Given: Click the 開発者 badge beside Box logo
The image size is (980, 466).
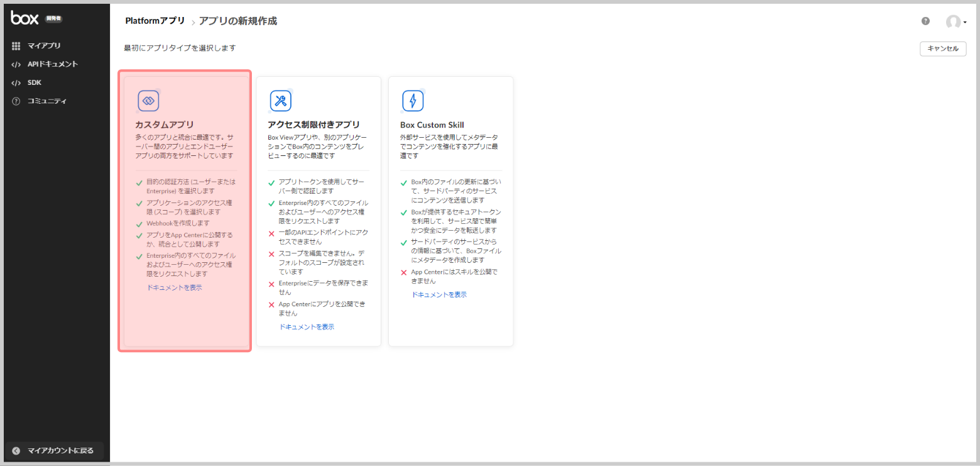Looking at the screenshot, I should [53, 19].
